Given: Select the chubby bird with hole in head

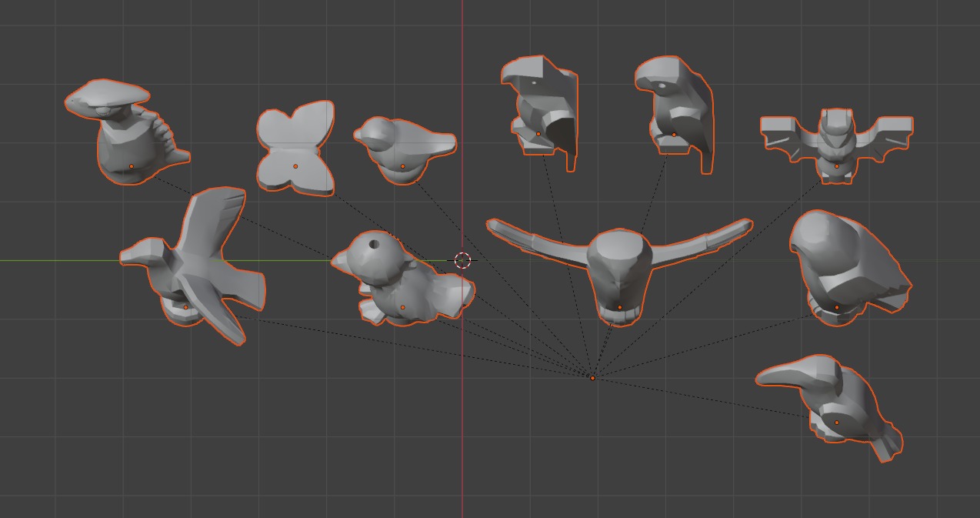Looking at the screenshot, I should click(402, 279).
